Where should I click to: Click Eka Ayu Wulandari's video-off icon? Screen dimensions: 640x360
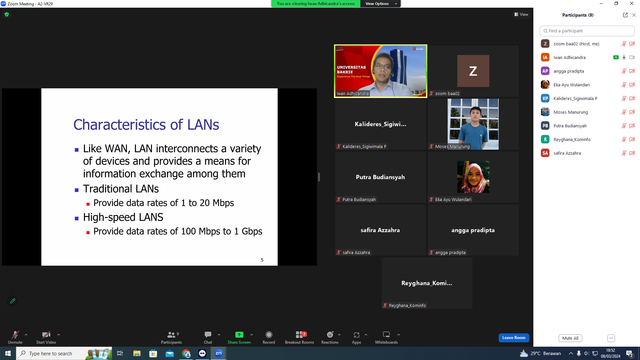coord(632,85)
